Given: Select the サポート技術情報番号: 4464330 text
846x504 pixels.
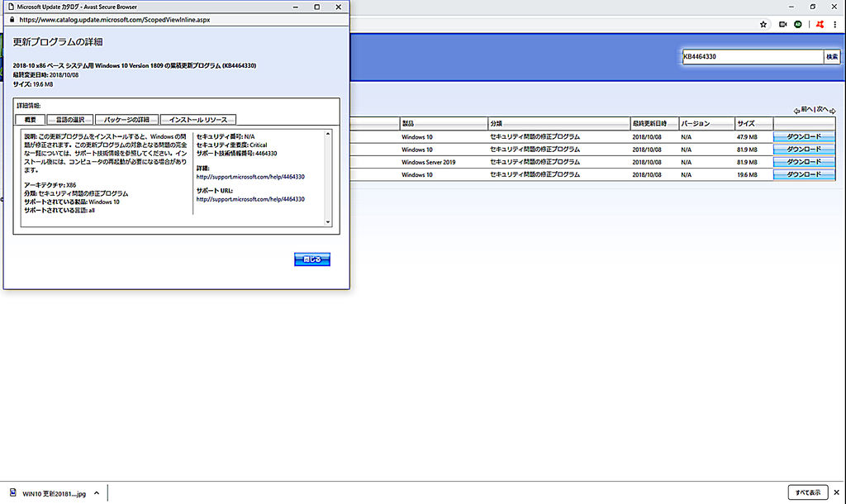Looking at the screenshot, I should [236, 154].
